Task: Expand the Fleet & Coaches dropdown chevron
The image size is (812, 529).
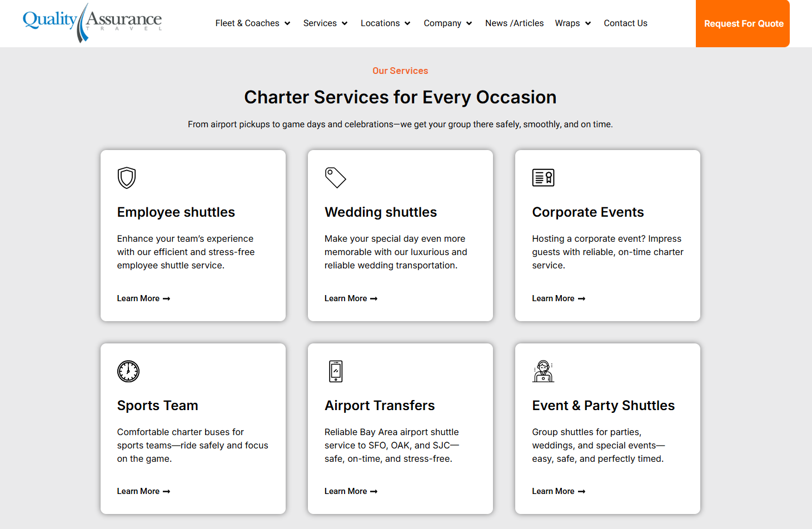Action: (x=287, y=23)
